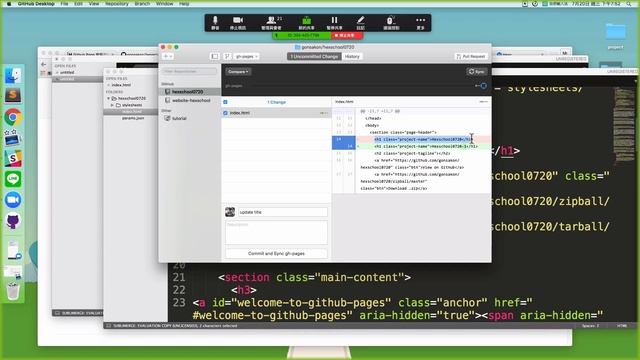
Task: Open the Compare dropdown
Action: click(238, 71)
